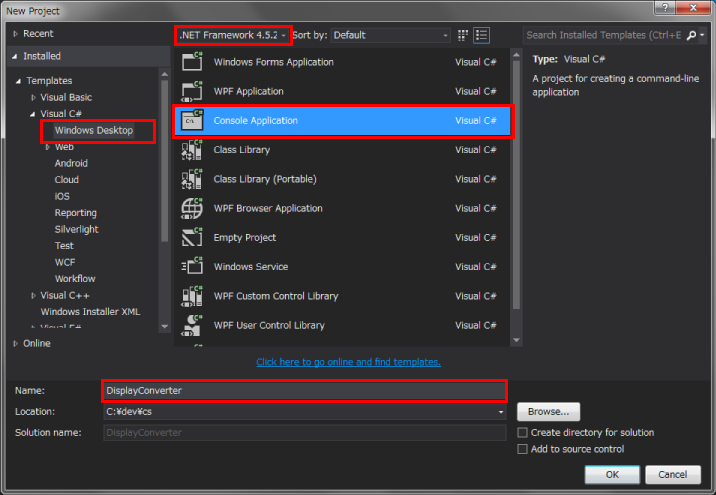Select Cloud template category

(67, 180)
